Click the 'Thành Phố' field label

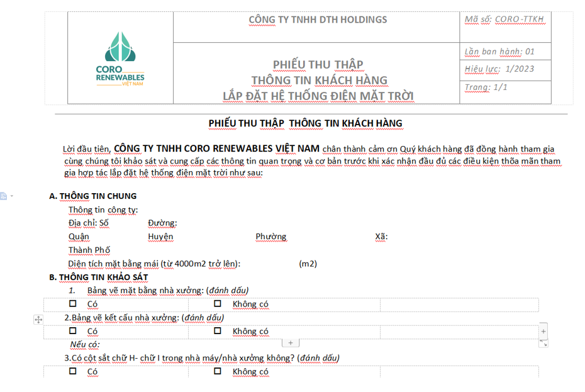pyautogui.click(x=89, y=250)
